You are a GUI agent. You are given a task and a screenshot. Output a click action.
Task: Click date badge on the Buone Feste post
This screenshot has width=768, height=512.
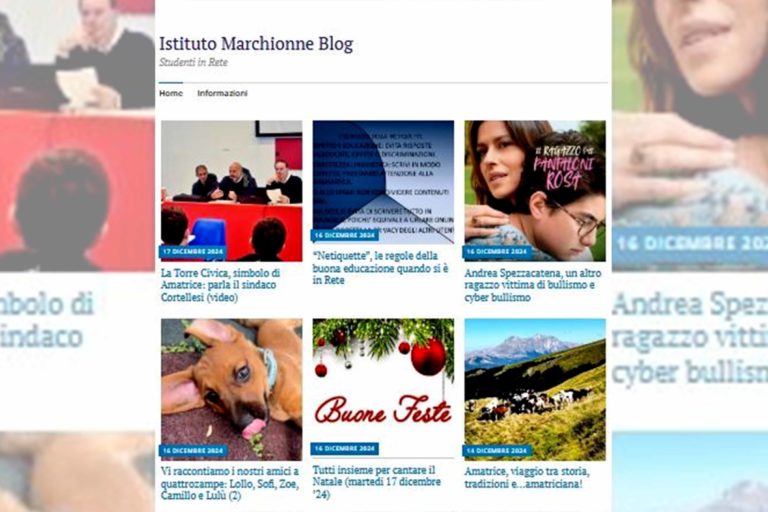coord(345,448)
